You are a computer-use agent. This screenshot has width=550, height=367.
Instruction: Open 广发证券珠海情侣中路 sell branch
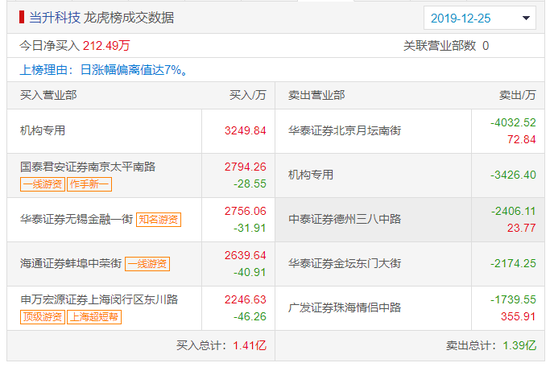[x=344, y=308]
